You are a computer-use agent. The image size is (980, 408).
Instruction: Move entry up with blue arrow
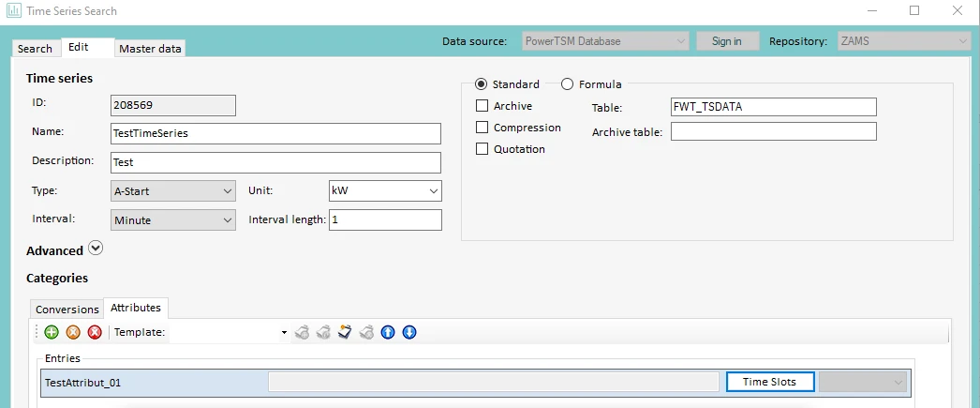click(388, 332)
